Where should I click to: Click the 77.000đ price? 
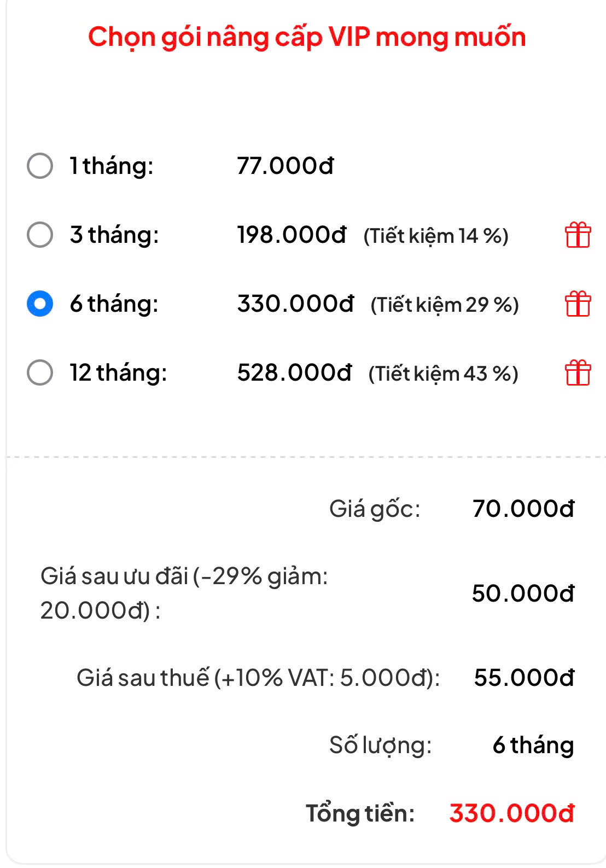pyautogui.click(x=285, y=166)
